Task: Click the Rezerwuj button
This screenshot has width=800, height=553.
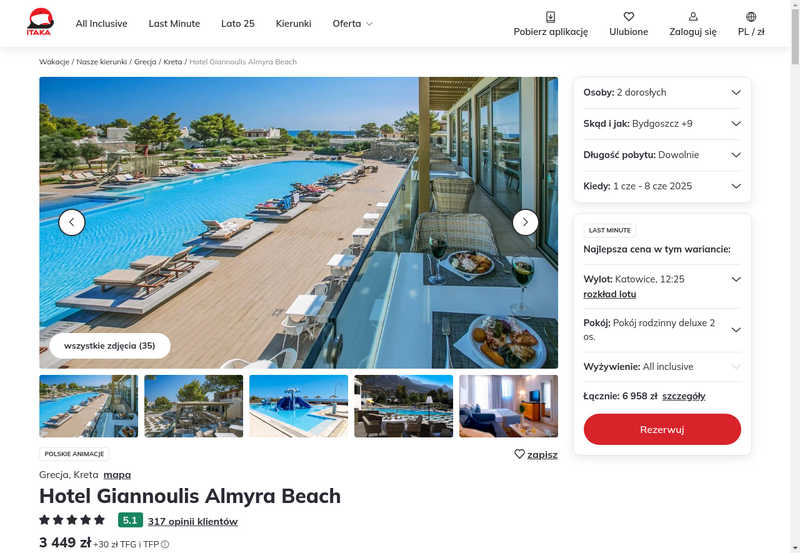Action: [x=662, y=430]
